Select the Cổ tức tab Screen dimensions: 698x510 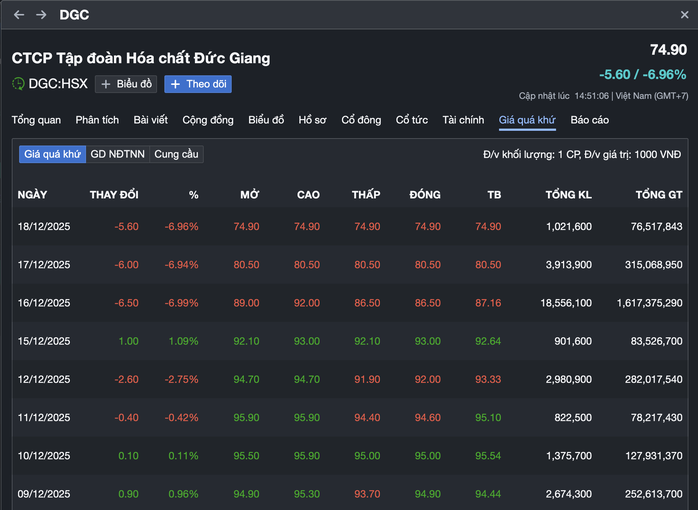click(x=411, y=120)
